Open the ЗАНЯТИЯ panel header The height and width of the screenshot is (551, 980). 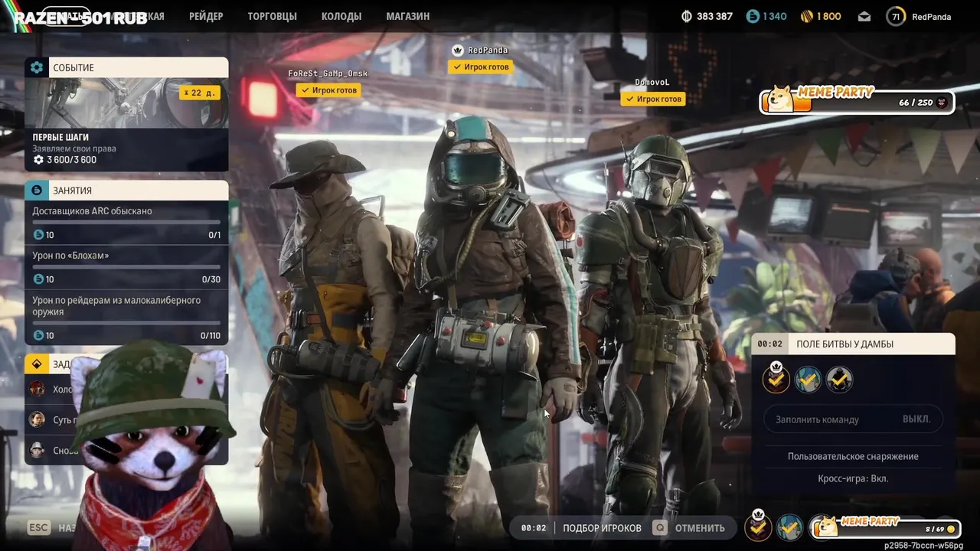[x=126, y=191]
